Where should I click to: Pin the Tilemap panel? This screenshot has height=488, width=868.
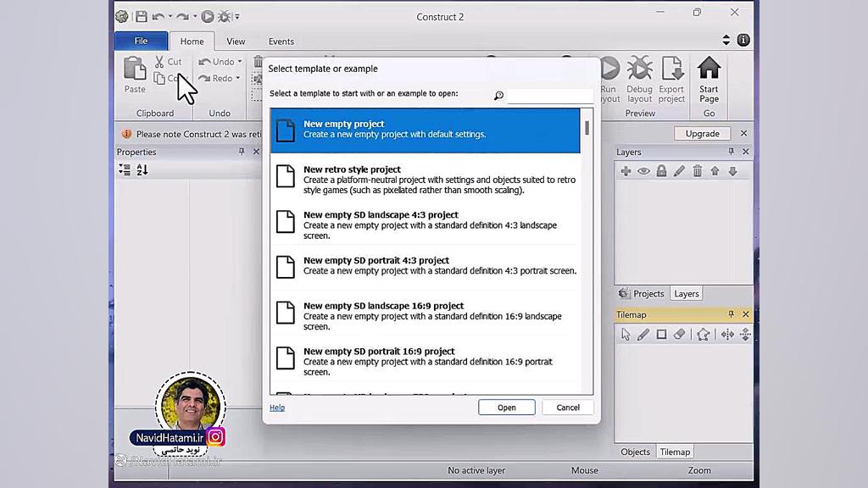pos(731,314)
